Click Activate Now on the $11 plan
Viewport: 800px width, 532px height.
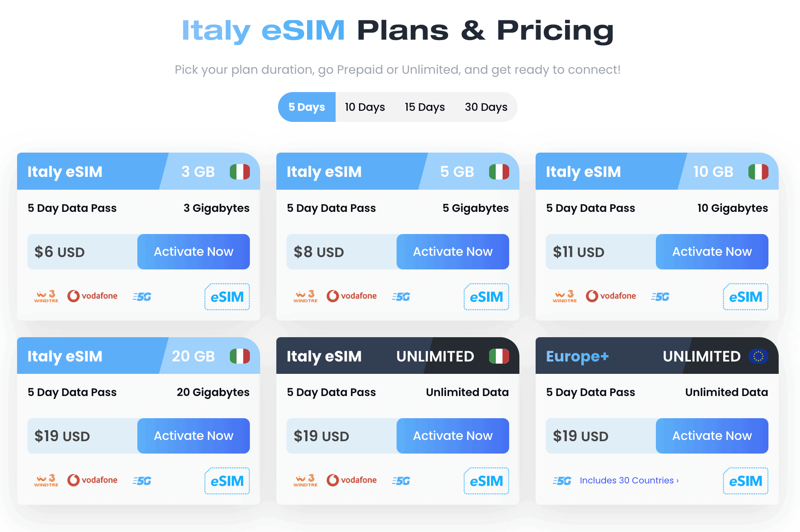pyautogui.click(x=712, y=252)
